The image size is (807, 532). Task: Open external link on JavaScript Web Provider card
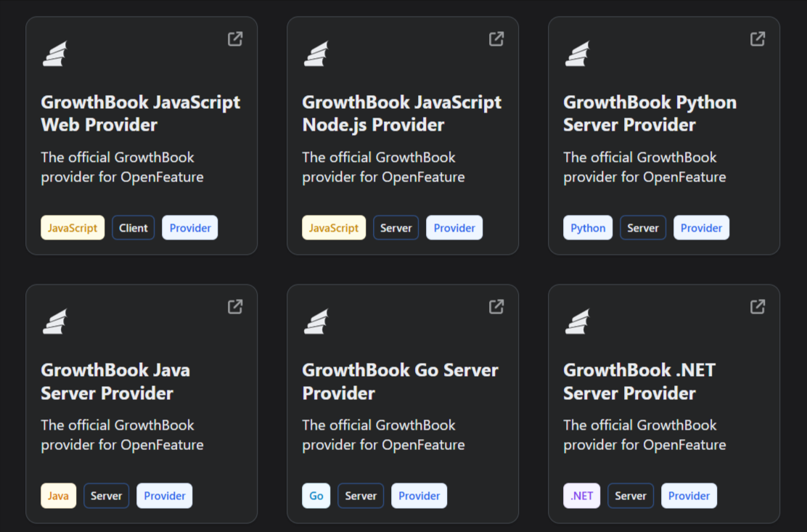coord(235,39)
